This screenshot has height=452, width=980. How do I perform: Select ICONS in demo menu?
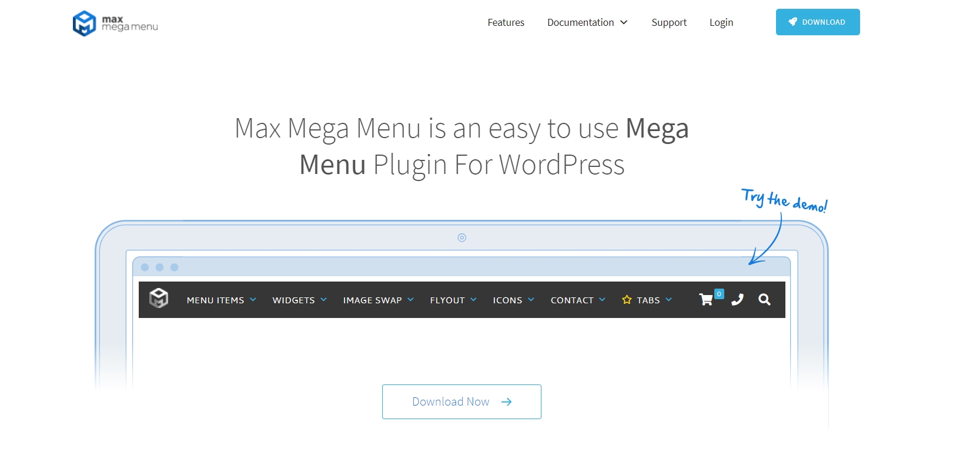pos(507,300)
